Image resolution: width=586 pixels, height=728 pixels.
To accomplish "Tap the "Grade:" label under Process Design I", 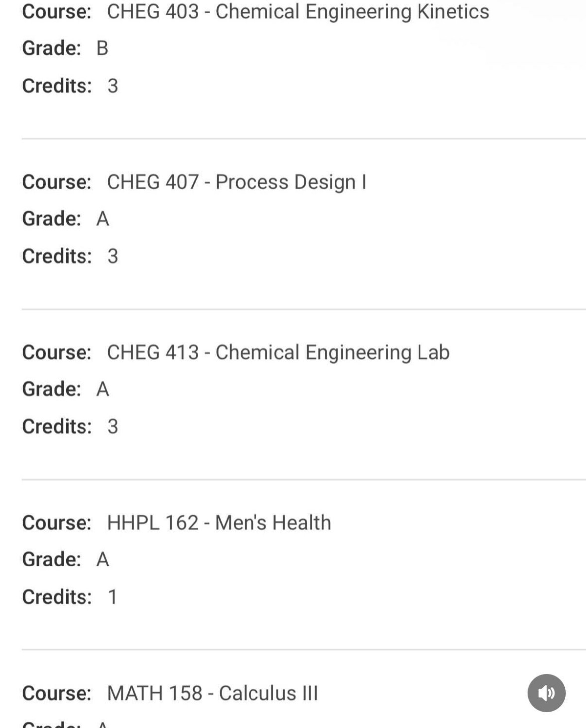I will [51, 219].
